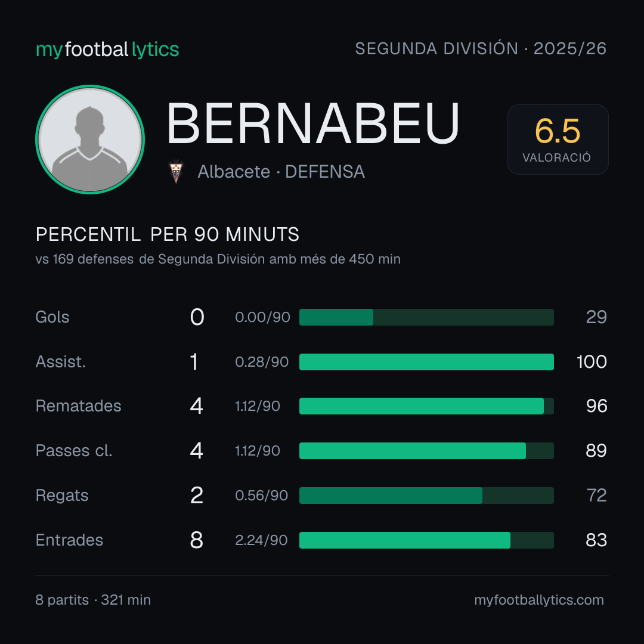
Task: Click the Regats percentile bar
Action: coord(426,496)
